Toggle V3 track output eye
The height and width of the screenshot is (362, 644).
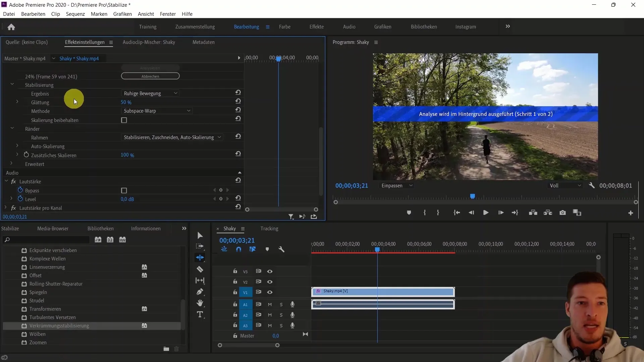pyautogui.click(x=270, y=271)
